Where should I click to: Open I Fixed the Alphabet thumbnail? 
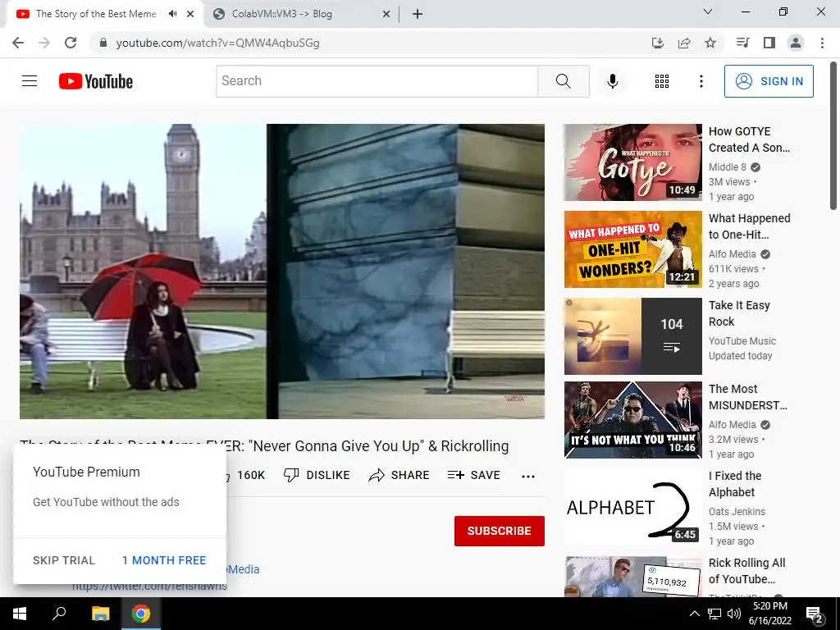click(632, 507)
